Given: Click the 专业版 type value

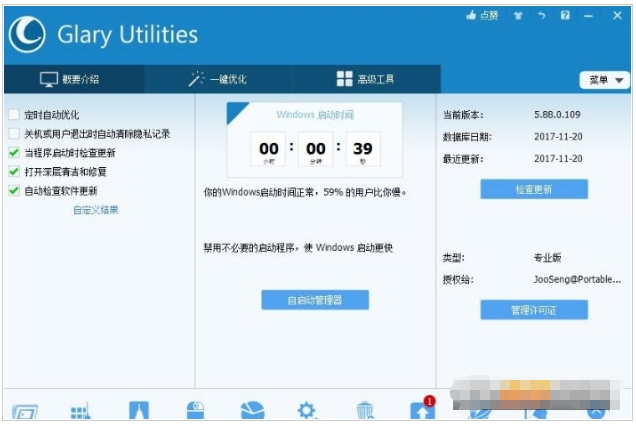Looking at the screenshot, I should click(x=548, y=258).
